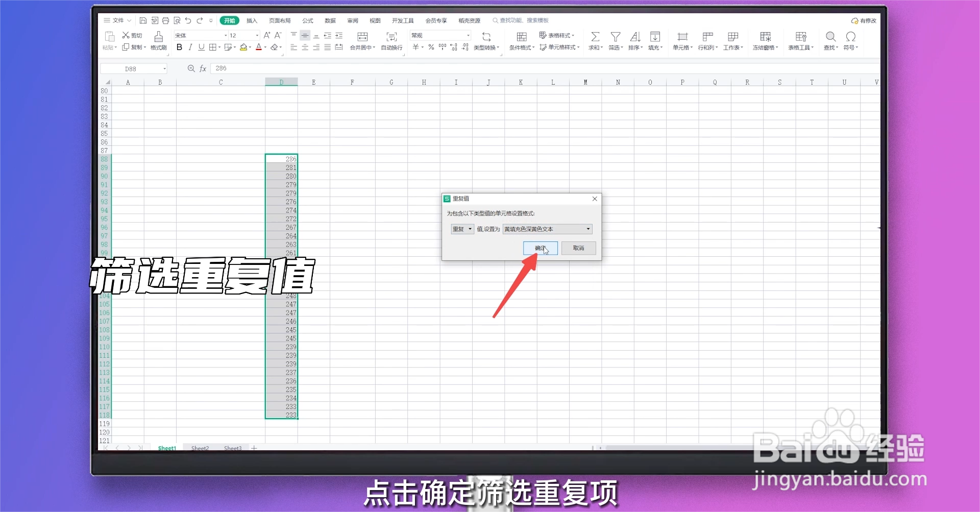Viewport: 980px width, 512px height.
Task: Click the Format Painter (格式刷) brush
Action: 158,37
